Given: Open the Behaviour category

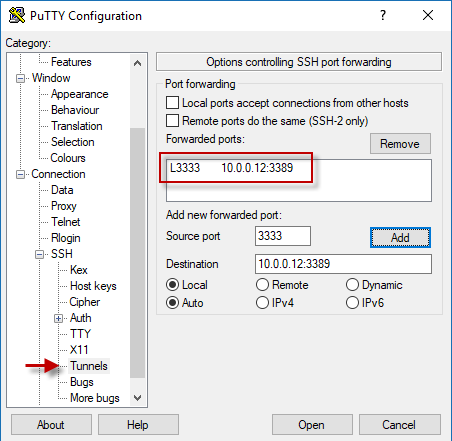Looking at the screenshot, I should 75,110.
